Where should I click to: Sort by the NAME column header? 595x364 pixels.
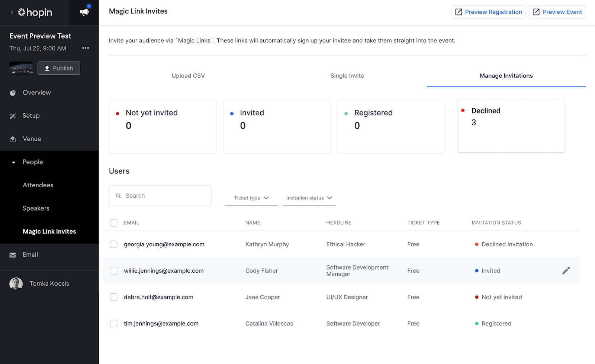pos(253,223)
